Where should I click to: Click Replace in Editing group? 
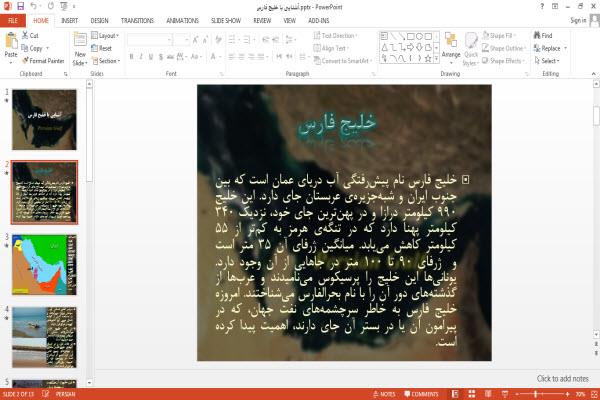tap(547, 48)
